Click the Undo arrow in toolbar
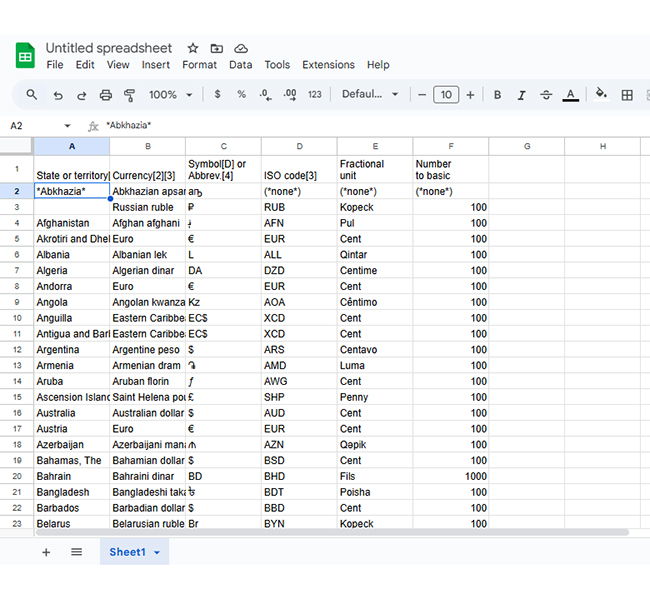650x599 pixels. tap(57, 95)
